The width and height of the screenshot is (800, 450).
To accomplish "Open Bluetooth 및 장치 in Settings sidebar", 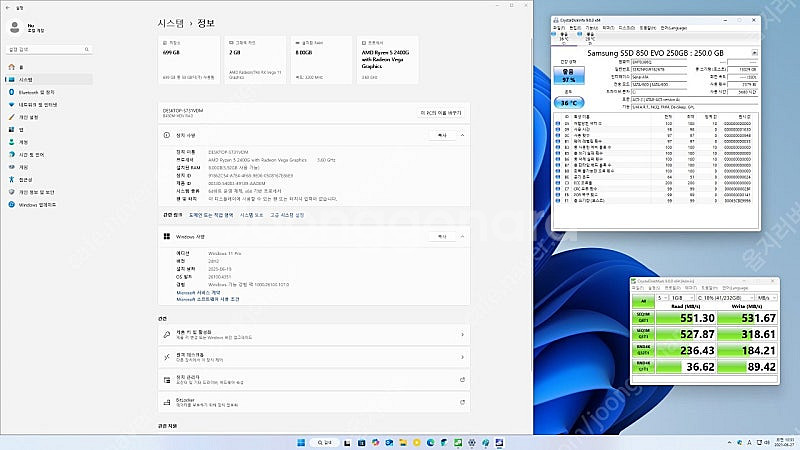I will tap(48, 92).
